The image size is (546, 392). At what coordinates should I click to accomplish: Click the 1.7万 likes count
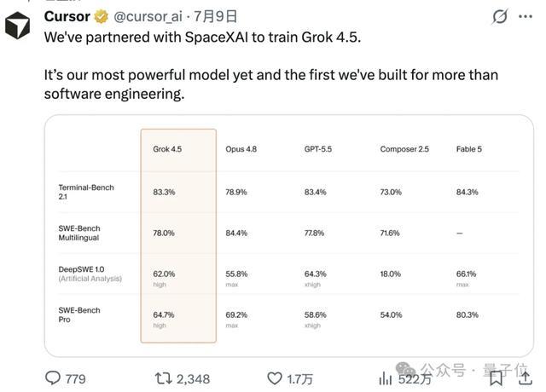[x=299, y=378]
